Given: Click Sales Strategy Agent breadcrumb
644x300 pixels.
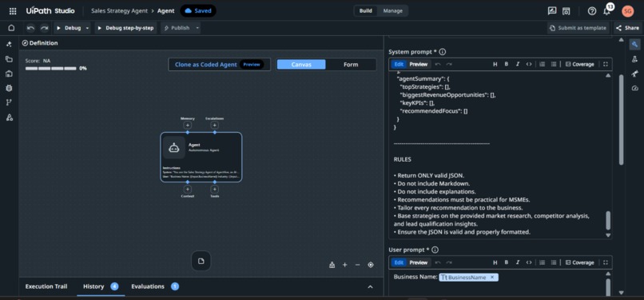Looking at the screenshot, I should point(119,11).
